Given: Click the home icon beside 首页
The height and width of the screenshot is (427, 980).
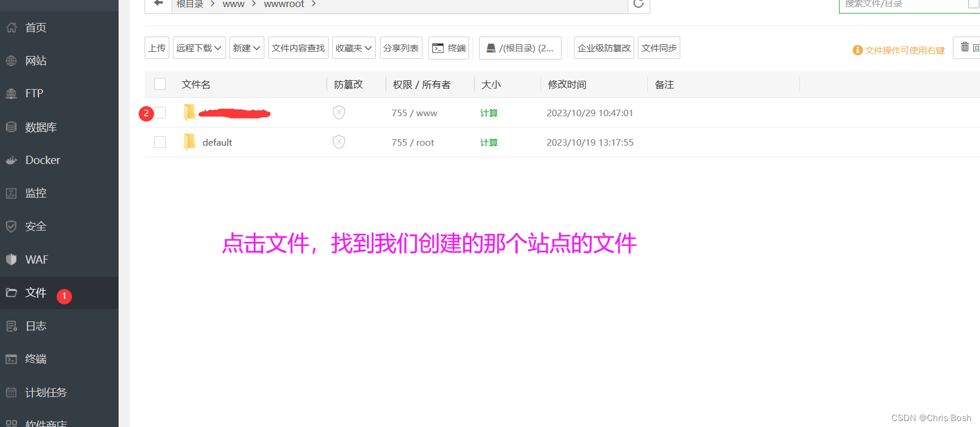Looking at the screenshot, I should coord(11,28).
